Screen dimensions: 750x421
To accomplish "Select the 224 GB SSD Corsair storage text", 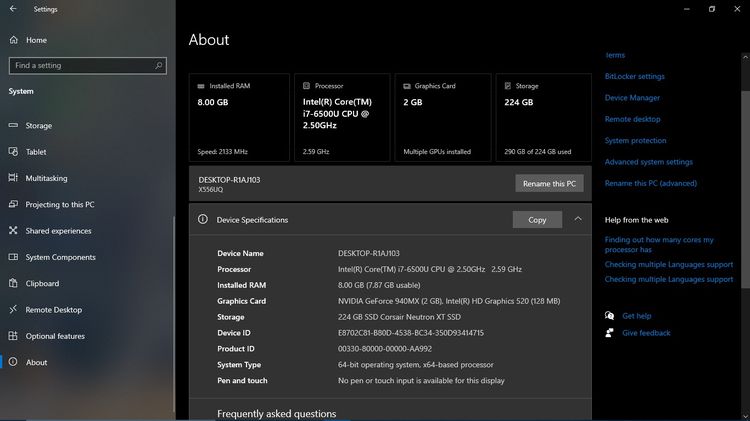I will click(x=399, y=317).
